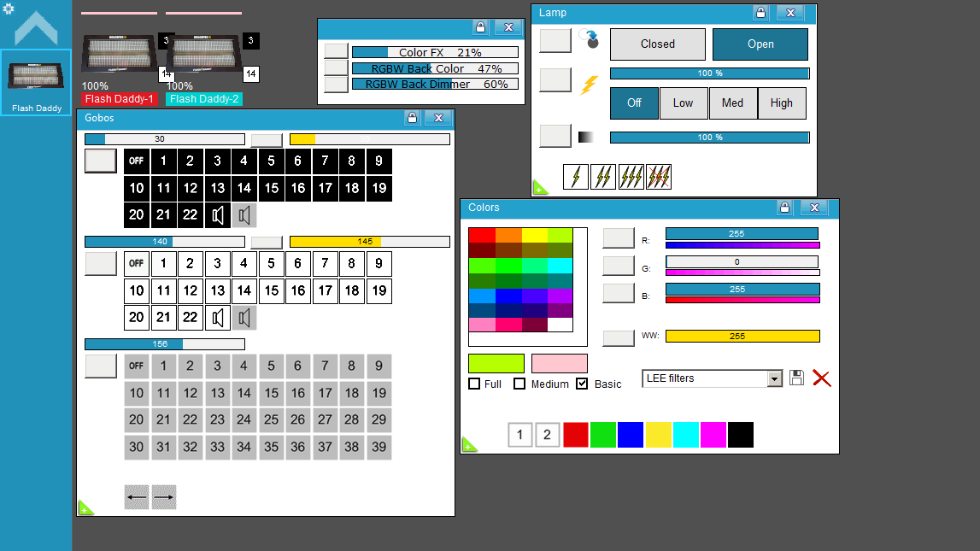Click green plus corner in Gobos window
980x551 pixels.
click(85, 508)
